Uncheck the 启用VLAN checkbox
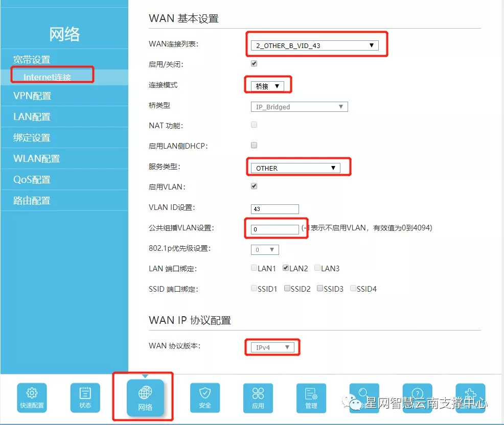This screenshot has height=425, width=504. coord(254,186)
